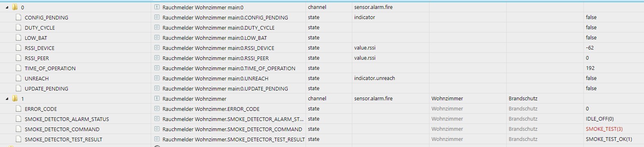Click the IDLE_OFF(0) alarm status value
644x147 pixels.
pyautogui.click(x=600, y=119)
